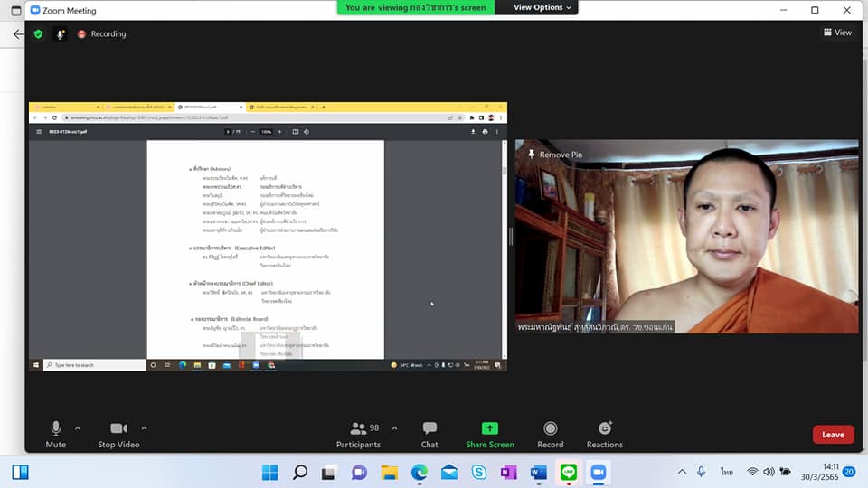Click PDF fit to page icon
The width and height of the screenshot is (868, 488).
[295, 132]
